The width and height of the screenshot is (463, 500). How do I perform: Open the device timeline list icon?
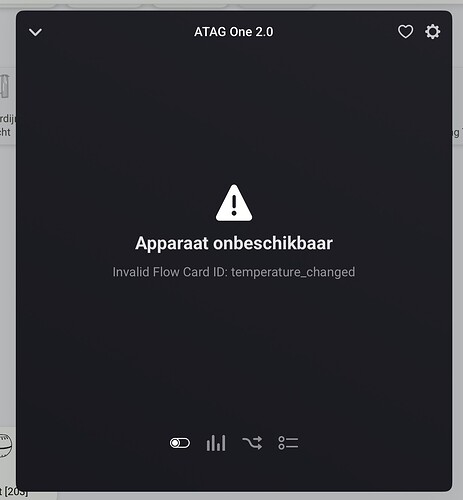tap(288, 443)
